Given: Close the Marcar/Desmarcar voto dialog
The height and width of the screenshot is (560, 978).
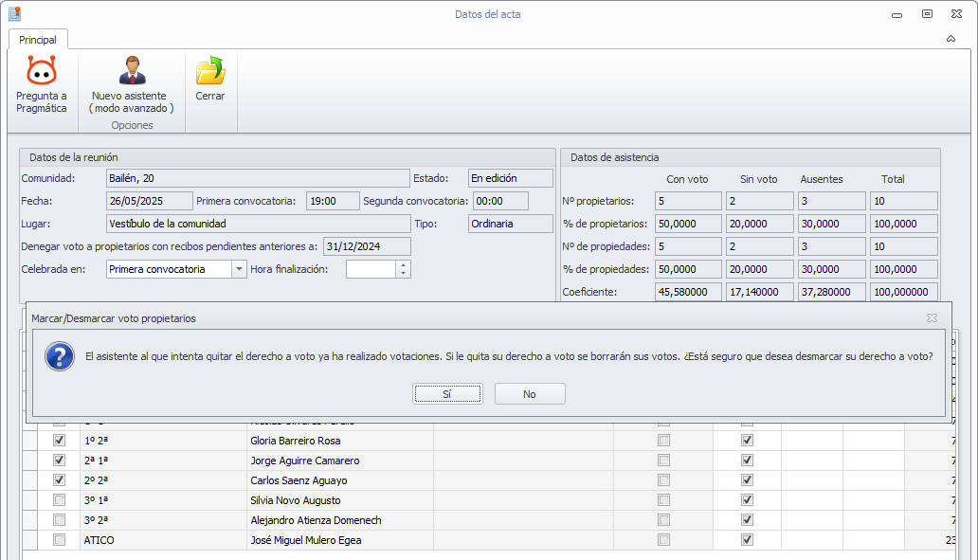Looking at the screenshot, I should 932,318.
